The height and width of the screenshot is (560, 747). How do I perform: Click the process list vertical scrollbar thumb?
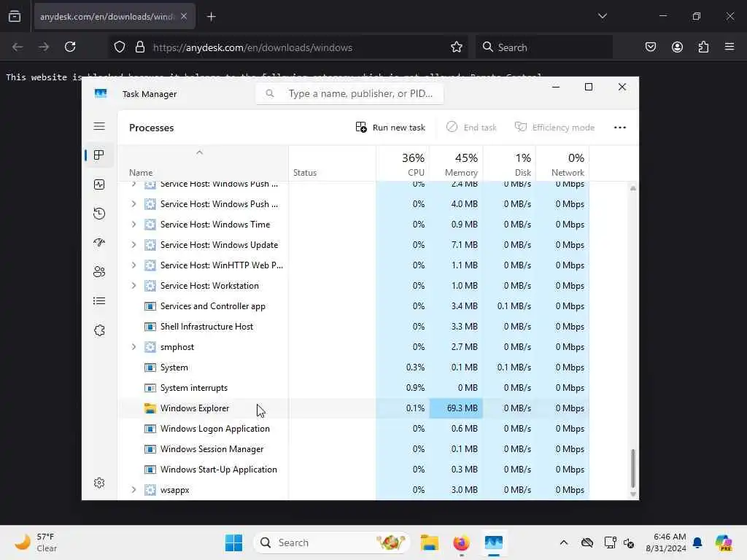[632, 468]
